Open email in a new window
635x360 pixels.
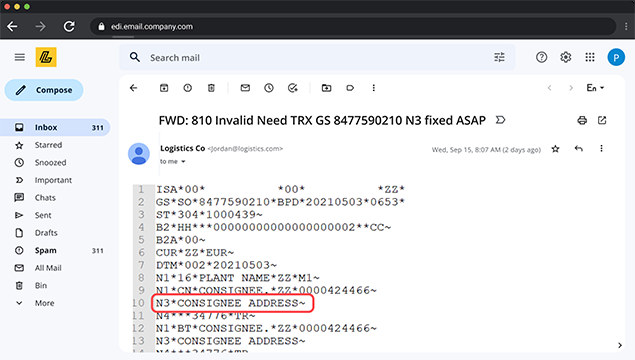point(602,120)
